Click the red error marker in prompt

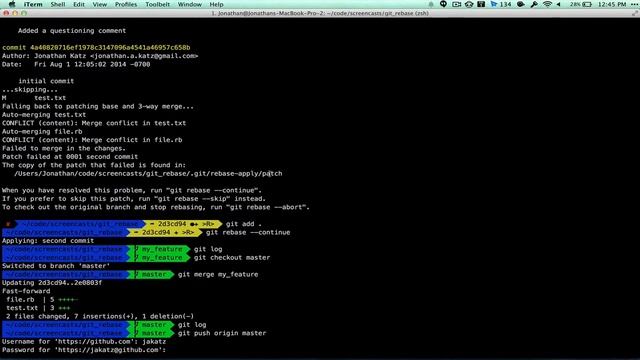pyautogui.click(x=8, y=224)
